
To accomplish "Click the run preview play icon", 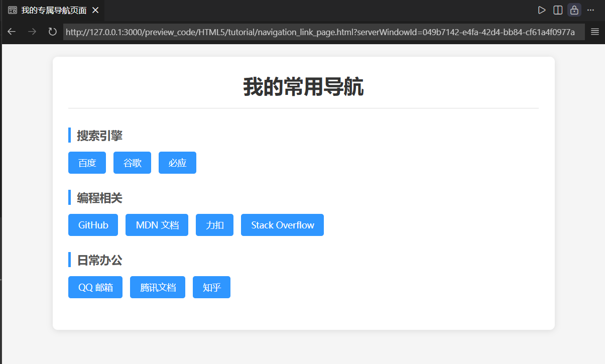I will [541, 10].
